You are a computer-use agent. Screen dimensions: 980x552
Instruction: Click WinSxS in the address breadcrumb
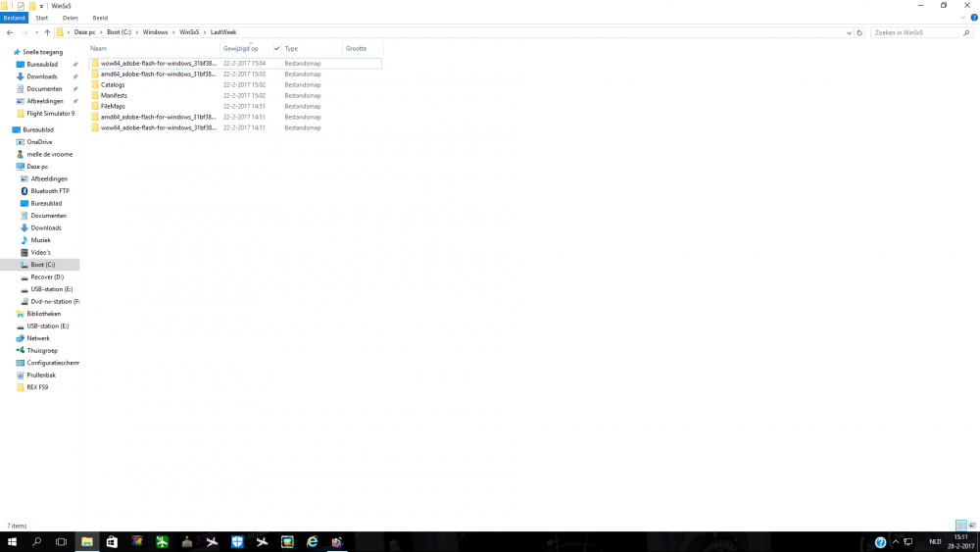click(189, 32)
